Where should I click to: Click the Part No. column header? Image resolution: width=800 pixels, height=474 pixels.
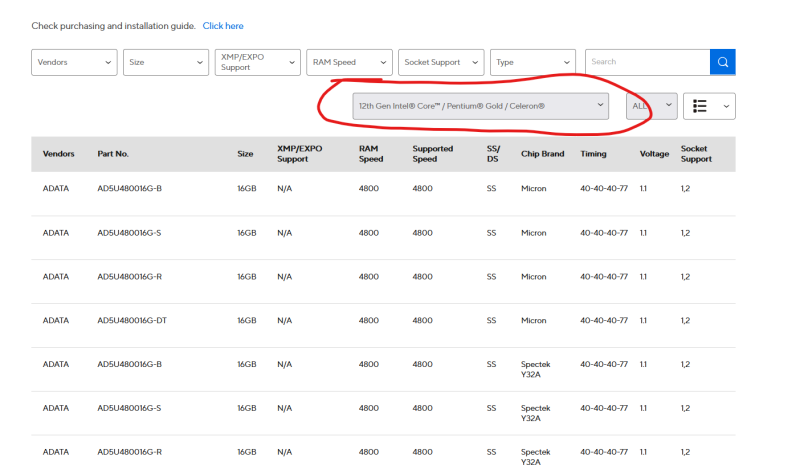click(x=113, y=154)
